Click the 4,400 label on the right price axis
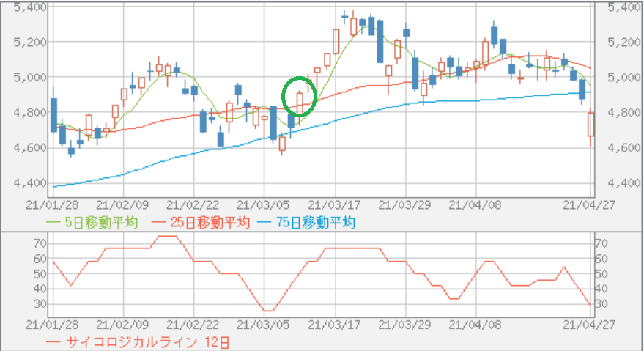The width and height of the screenshot is (644, 351). (x=624, y=183)
